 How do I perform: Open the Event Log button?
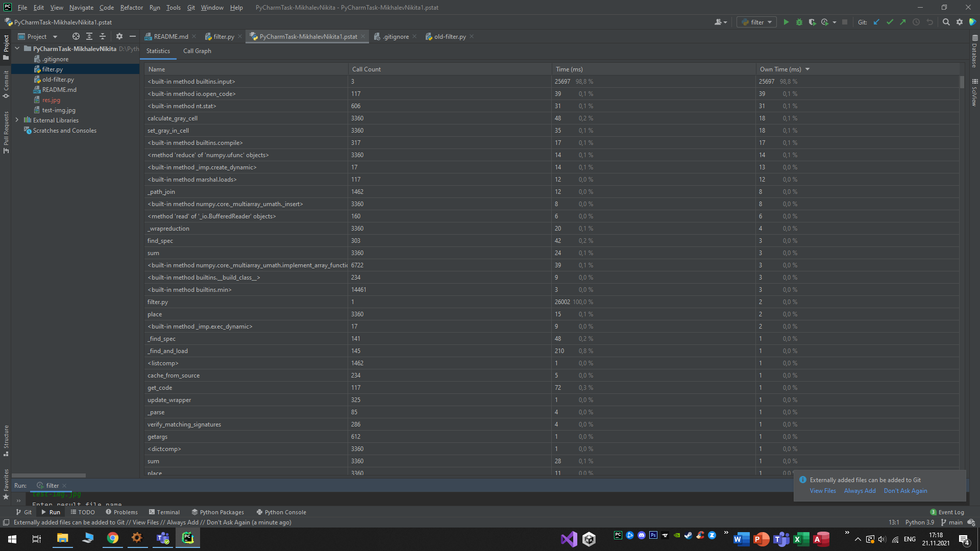tap(947, 512)
